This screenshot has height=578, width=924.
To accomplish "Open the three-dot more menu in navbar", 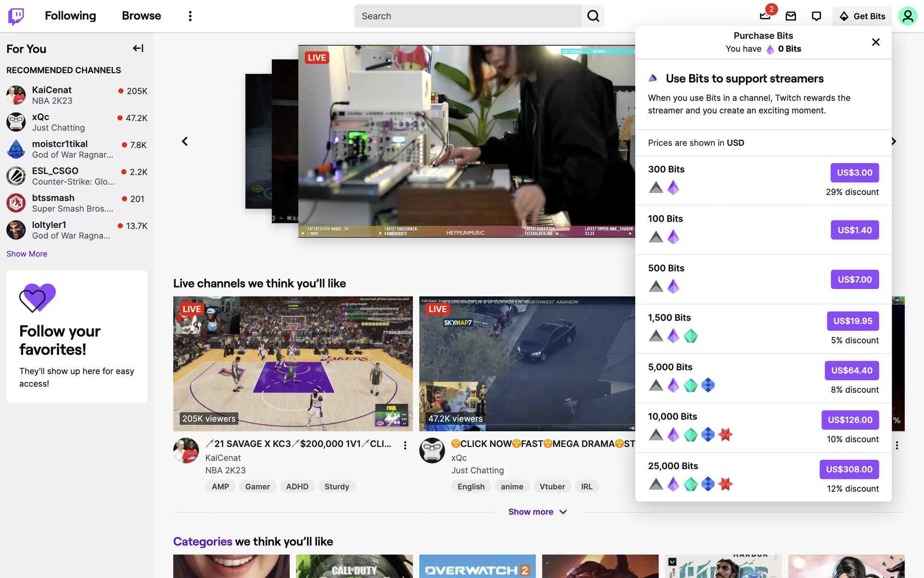I will pyautogui.click(x=190, y=16).
